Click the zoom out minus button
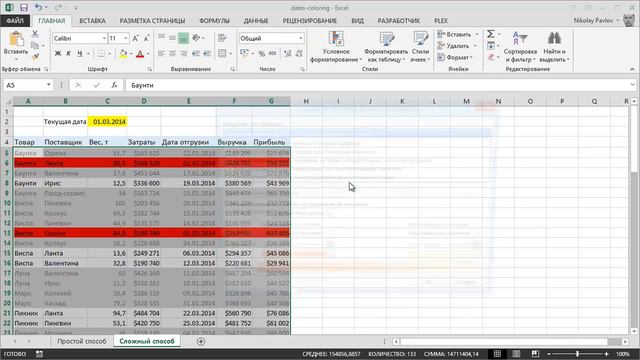Viewport: 640px width, 360px height. [x=549, y=354]
